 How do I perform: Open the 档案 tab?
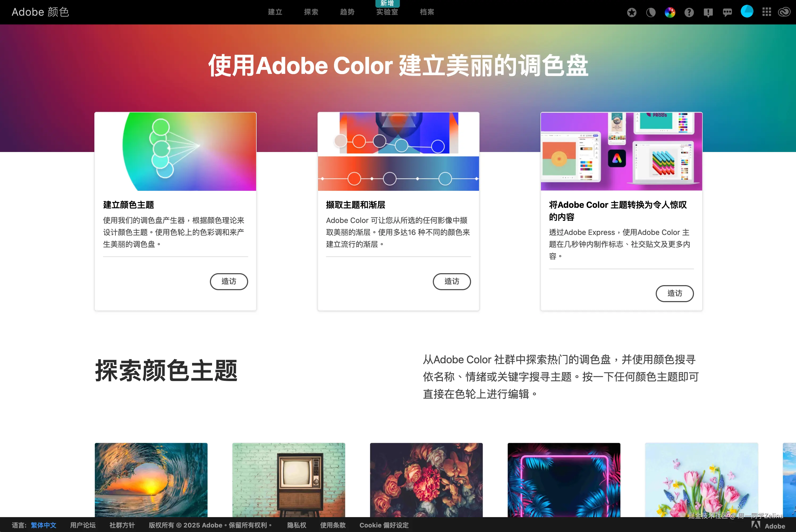(x=427, y=12)
